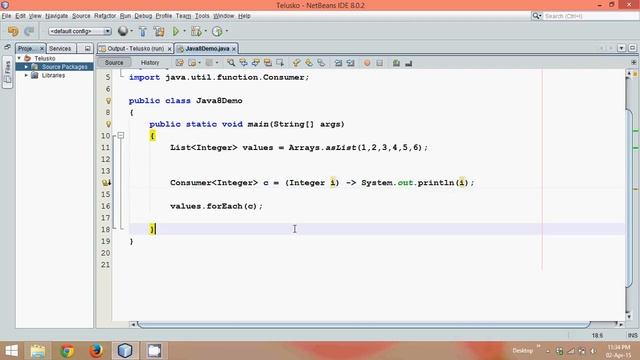640x360 pixels.
Task: Collapse code fold at line 10
Action: pyautogui.click(x=121, y=136)
